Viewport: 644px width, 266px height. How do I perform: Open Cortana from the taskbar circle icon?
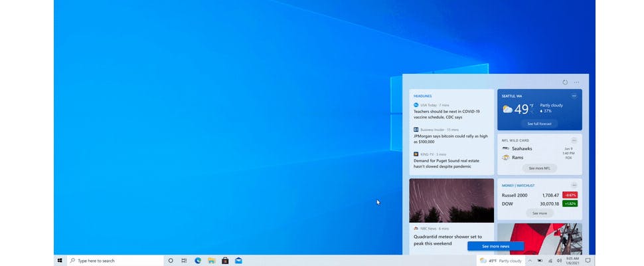click(171, 261)
